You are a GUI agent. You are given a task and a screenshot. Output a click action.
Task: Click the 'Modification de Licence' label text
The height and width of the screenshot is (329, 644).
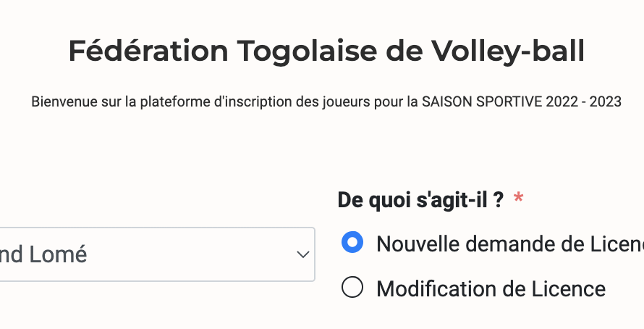(x=491, y=289)
